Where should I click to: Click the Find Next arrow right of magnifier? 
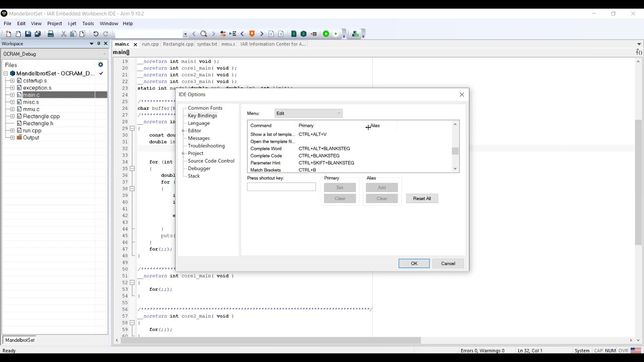pos(213,34)
